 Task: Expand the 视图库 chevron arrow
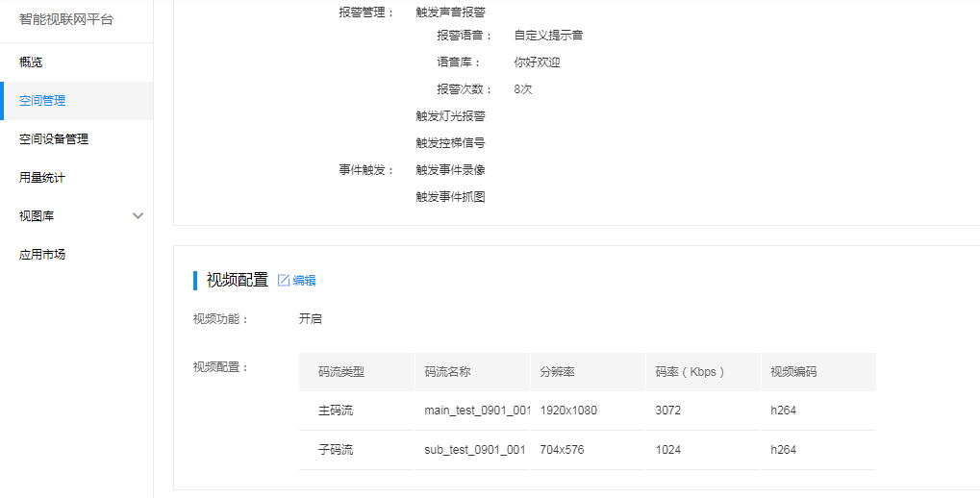138,216
